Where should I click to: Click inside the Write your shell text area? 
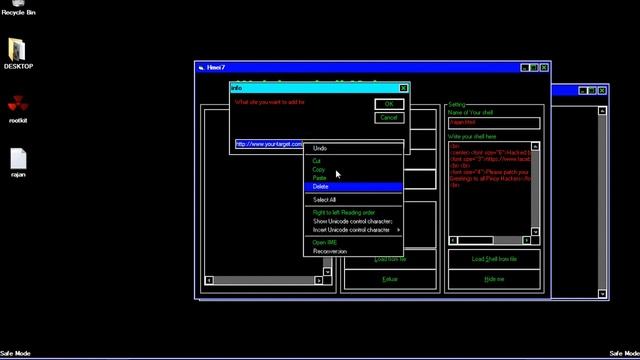pyautogui.click(x=490, y=189)
